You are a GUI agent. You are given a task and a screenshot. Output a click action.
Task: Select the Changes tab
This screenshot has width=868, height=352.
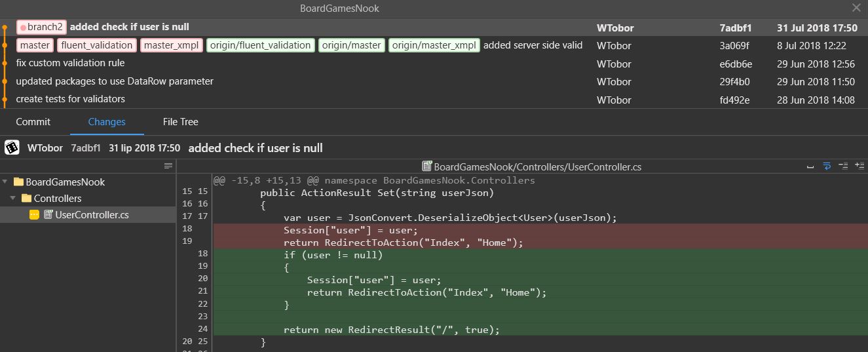(x=107, y=122)
